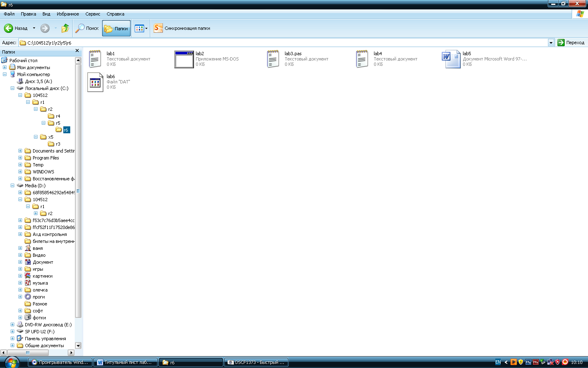Select lab6 DAT file icon
The image size is (588, 368).
95,82
